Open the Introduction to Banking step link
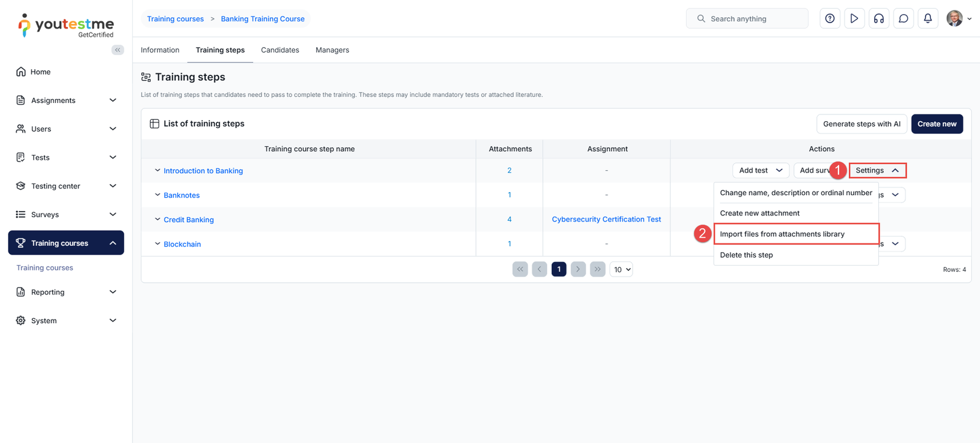The height and width of the screenshot is (443, 980). point(203,171)
